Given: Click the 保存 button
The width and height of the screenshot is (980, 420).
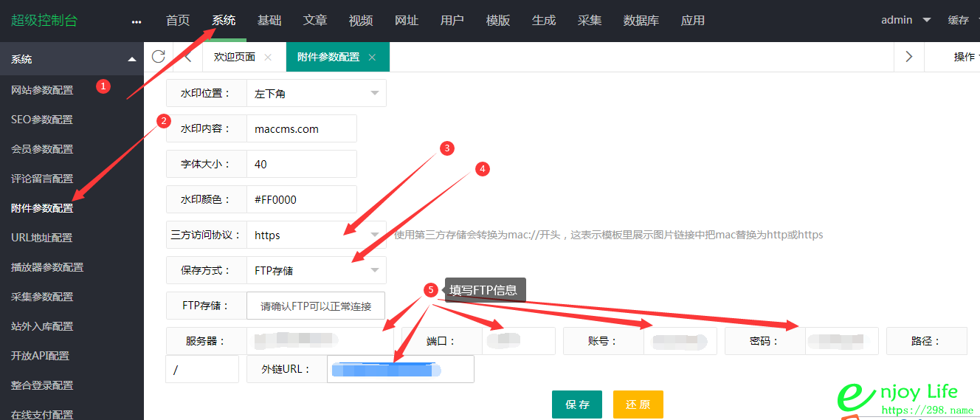Looking at the screenshot, I should tap(577, 404).
